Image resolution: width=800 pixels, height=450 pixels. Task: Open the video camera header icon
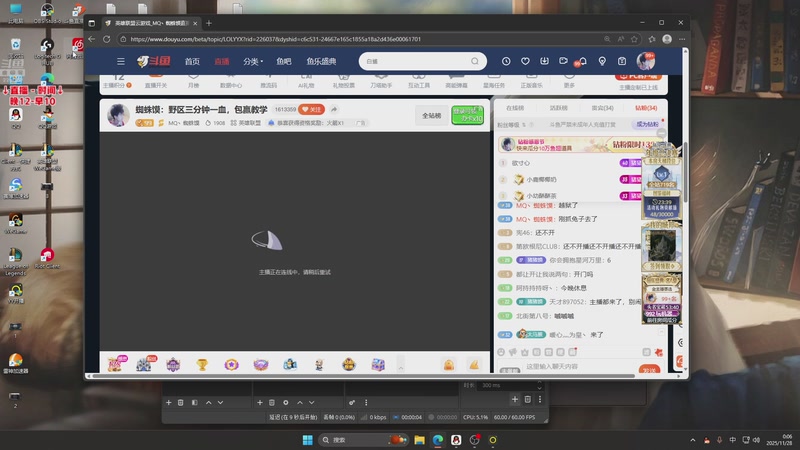tap(563, 61)
